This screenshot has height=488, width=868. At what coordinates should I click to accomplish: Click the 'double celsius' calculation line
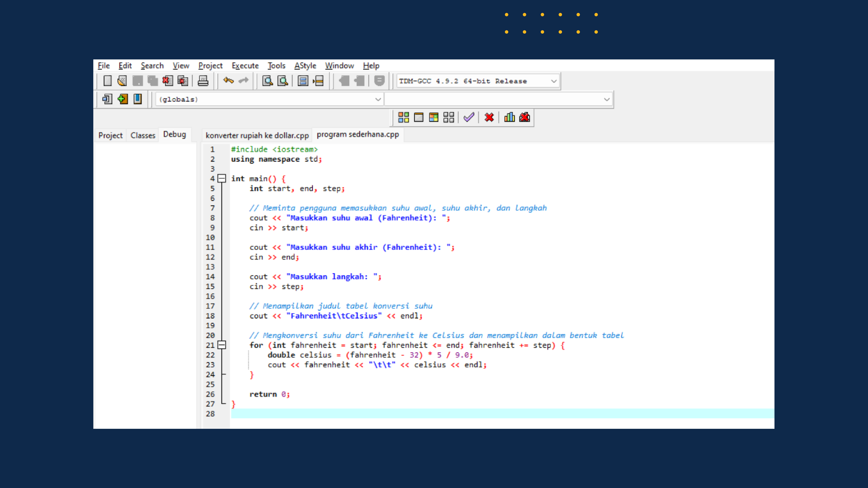pos(370,355)
